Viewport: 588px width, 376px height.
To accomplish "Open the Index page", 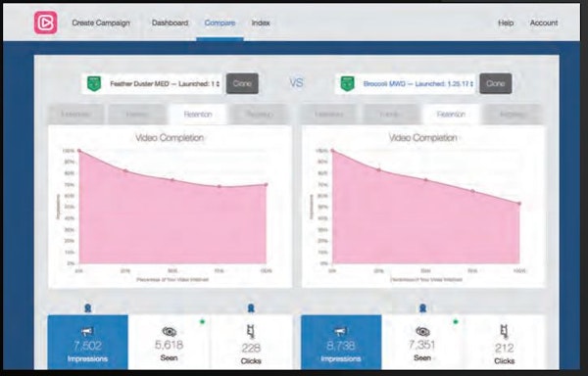I will (261, 23).
